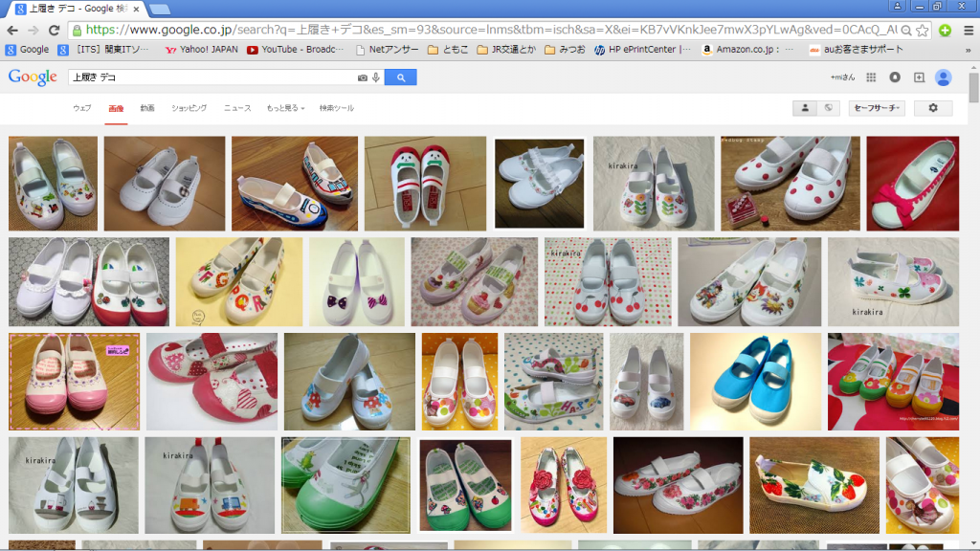Viewport: 980px width, 551px height.
Task: Open the Amazon.co.jp bookmark
Action: [x=748, y=50]
